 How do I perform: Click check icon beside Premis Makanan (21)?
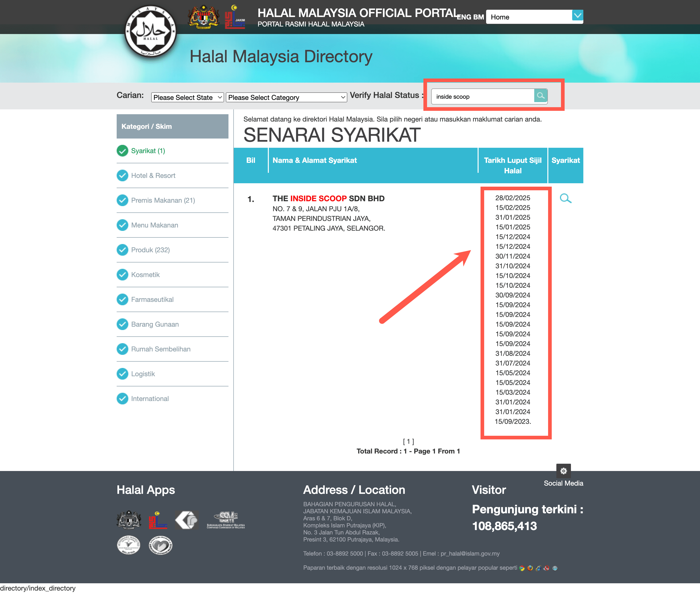[122, 200]
